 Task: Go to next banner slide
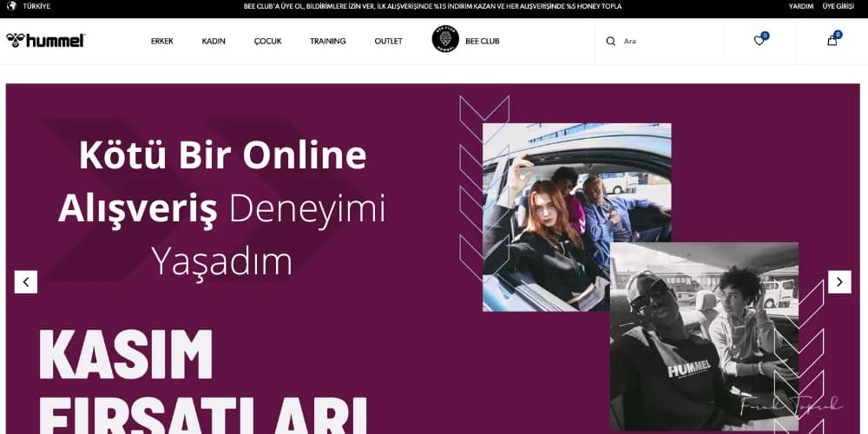click(839, 282)
